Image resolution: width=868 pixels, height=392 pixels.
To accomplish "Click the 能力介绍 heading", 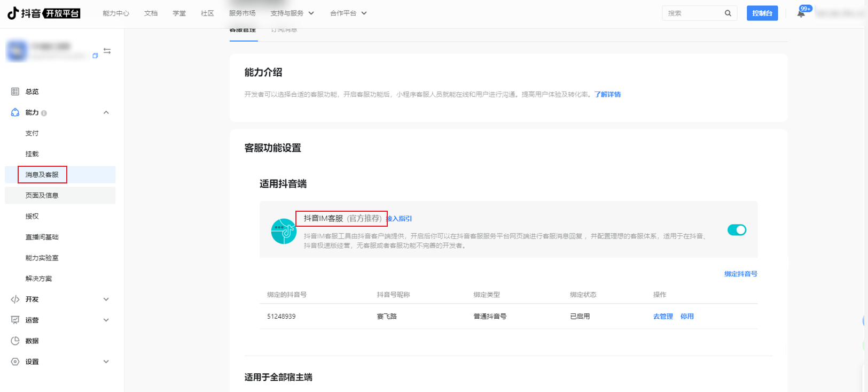I will click(x=263, y=73).
